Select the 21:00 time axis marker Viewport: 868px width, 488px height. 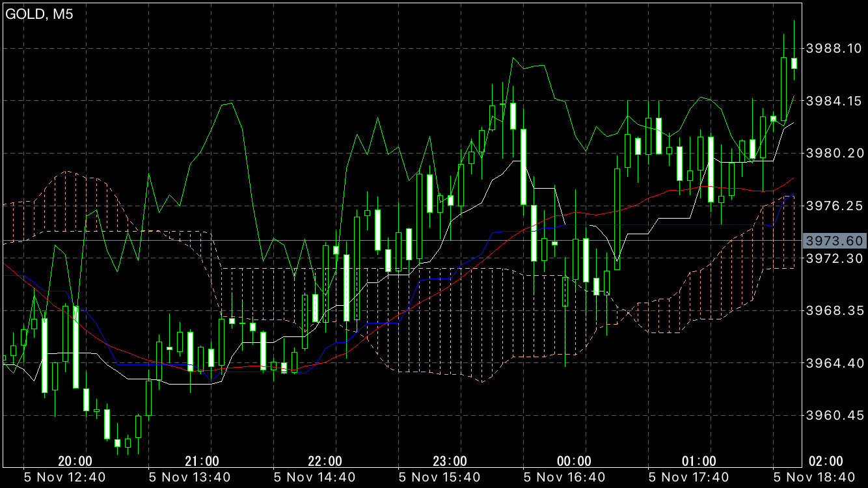[x=202, y=461]
